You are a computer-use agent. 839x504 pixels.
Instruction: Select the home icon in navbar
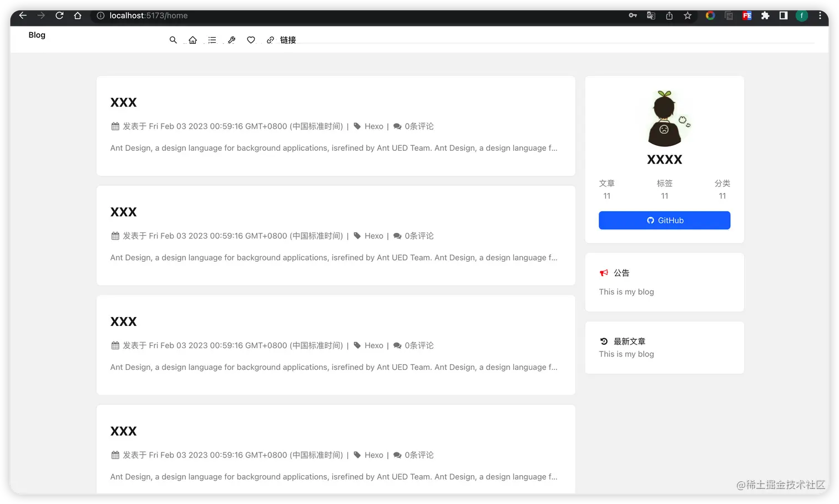pyautogui.click(x=193, y=39)
